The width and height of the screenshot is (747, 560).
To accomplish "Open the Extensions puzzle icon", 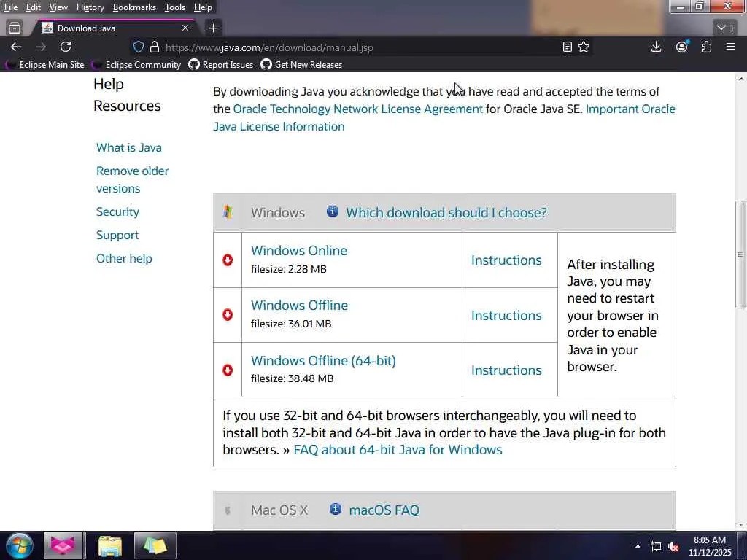I will pyautogui.click(x=706, y=47).
